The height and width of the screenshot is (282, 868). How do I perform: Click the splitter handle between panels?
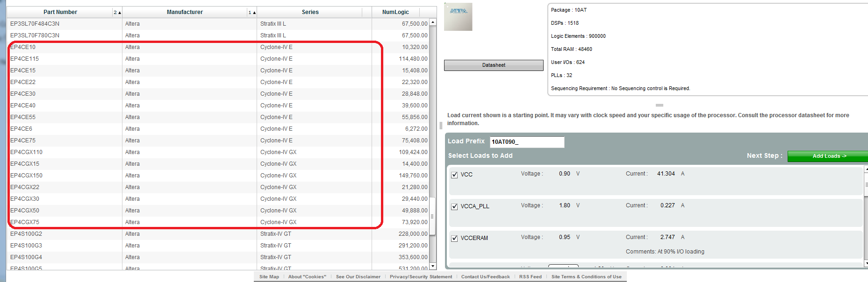point(441,126)
